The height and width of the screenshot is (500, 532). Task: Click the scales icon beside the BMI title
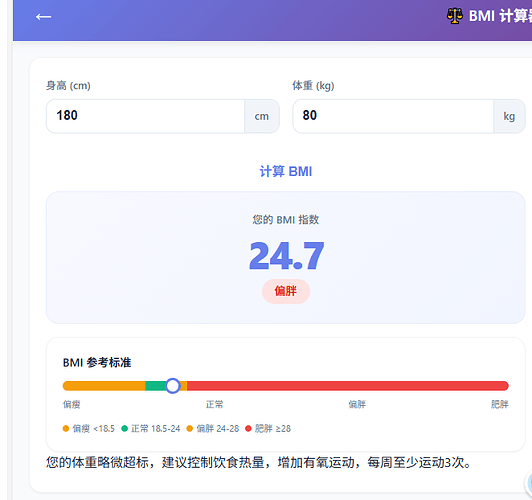[455, 16]
